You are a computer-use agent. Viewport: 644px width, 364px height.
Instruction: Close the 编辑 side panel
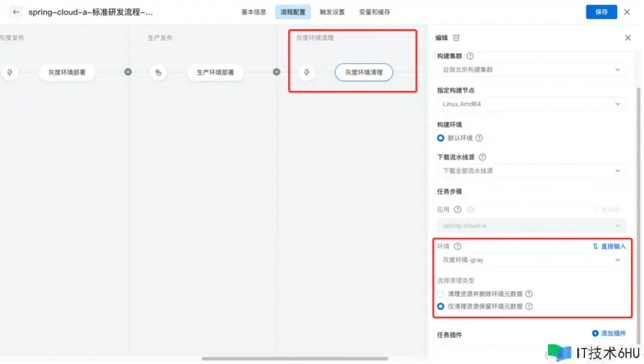click(627, 38)
